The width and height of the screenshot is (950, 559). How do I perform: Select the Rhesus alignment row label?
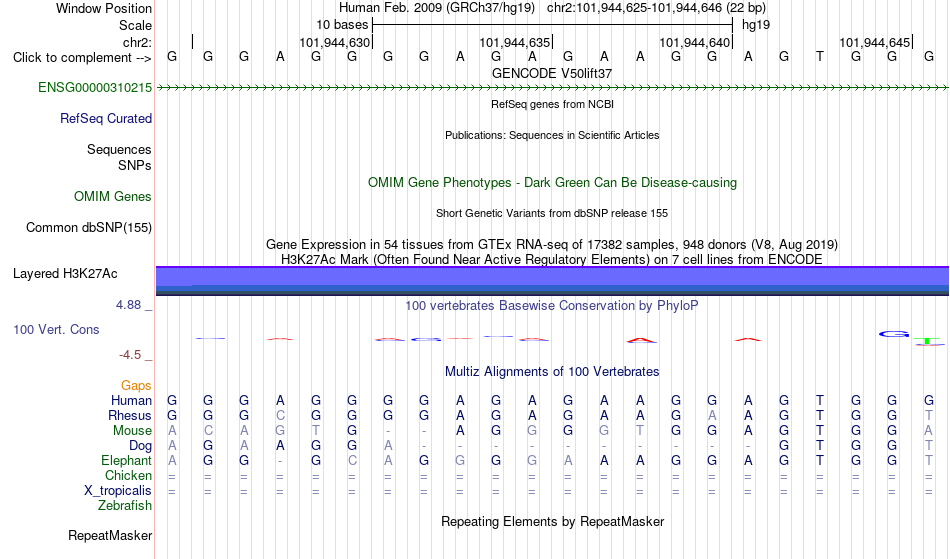[x=129, y=415]
